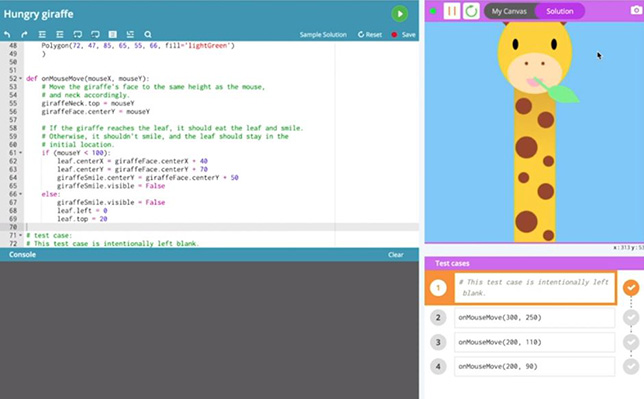Collapse the test case comment at line 71
The image size is (644, 399).
[x=21, y=235]
